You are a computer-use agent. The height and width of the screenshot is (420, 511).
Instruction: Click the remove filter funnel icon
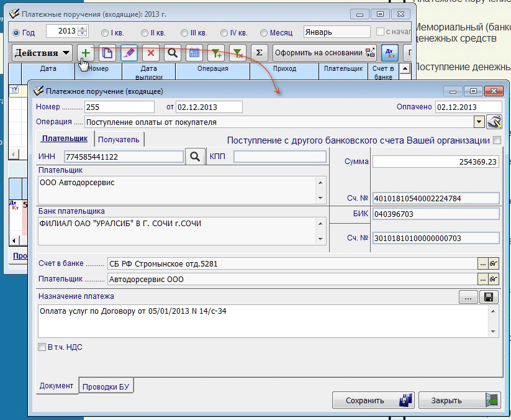click(x=238, y=53)
